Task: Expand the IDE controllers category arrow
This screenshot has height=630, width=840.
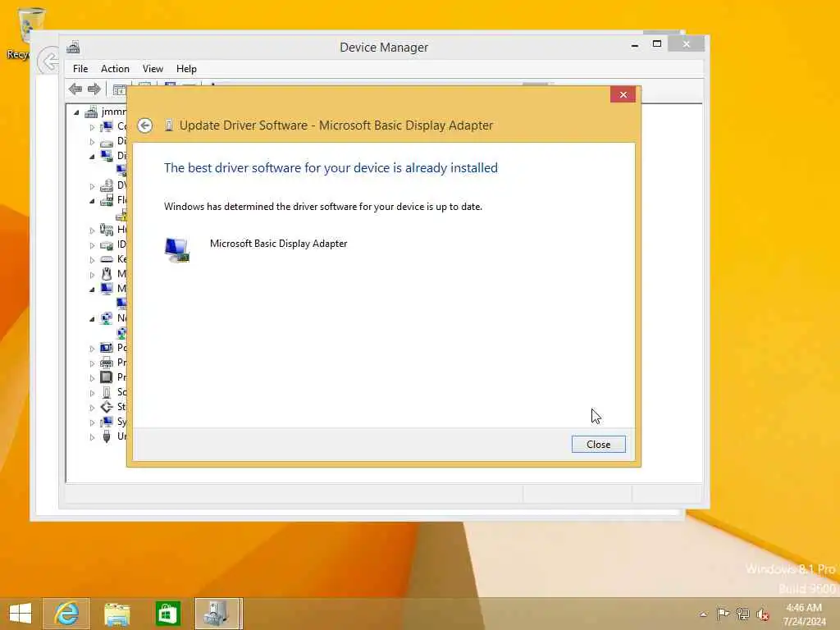Action: 92,245
